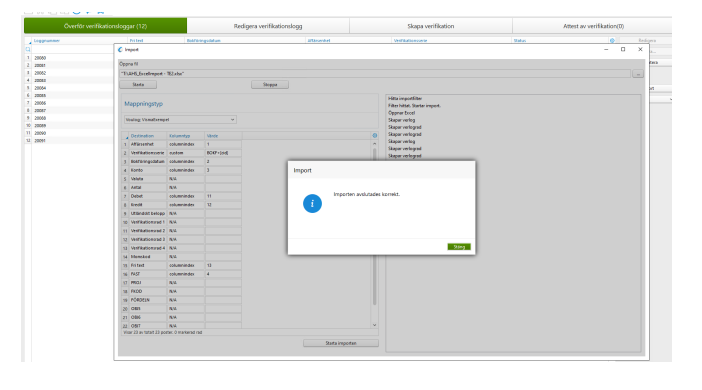Select the Verifikationsrad 1 mapping row

182,222
